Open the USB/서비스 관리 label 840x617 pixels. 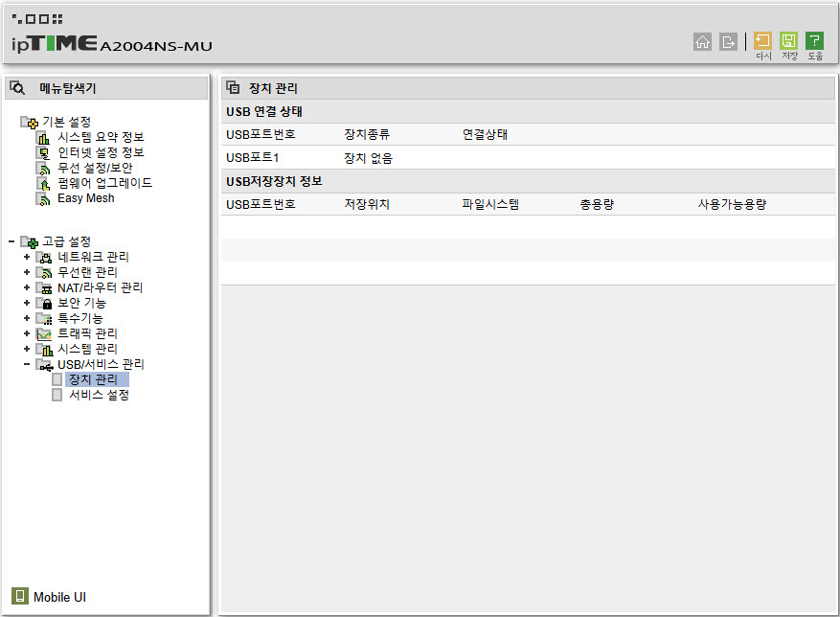[101, 364]
